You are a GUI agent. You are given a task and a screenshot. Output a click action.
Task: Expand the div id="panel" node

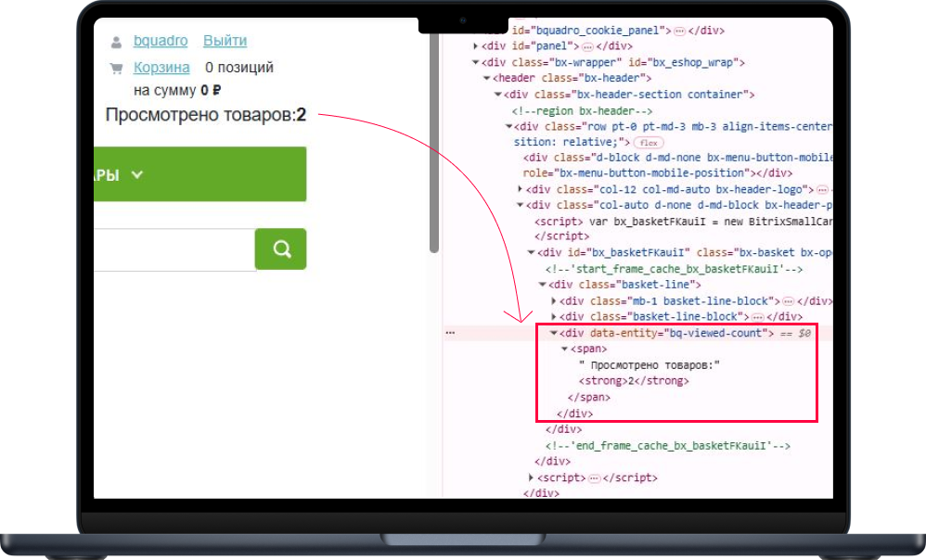(x=476, y=46)
